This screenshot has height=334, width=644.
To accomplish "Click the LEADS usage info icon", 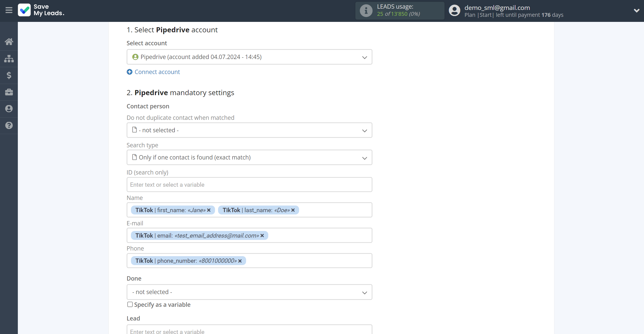I will [x=366, y=10].
